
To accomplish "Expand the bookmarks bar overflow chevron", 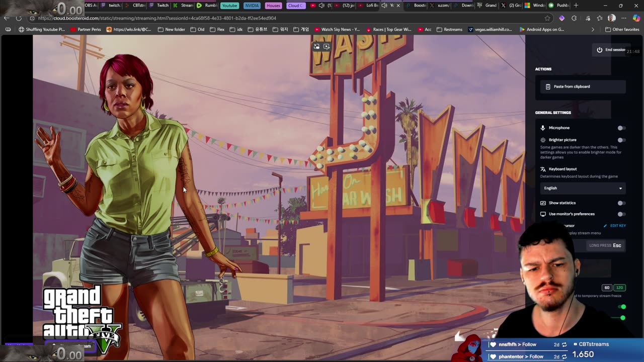I will tap(593, 30).
